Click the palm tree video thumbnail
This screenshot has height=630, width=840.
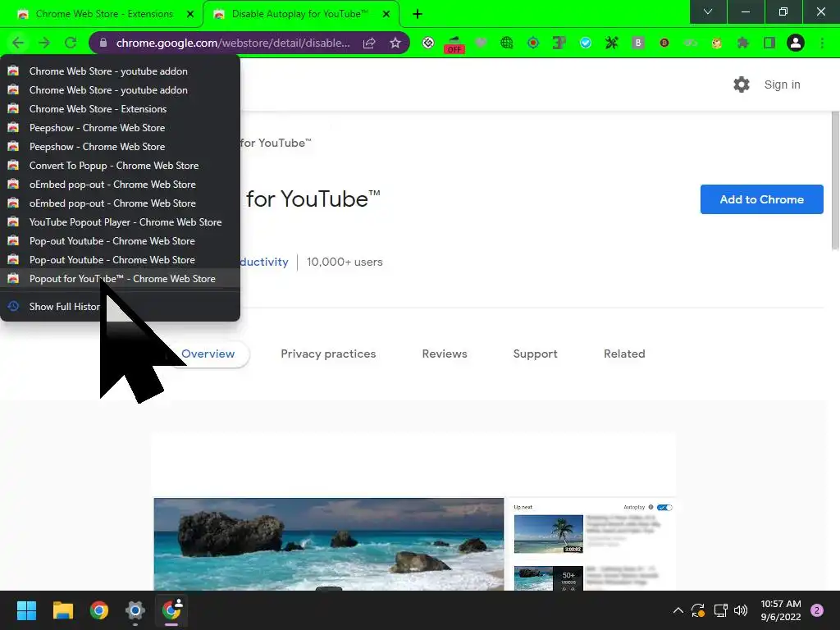tap(549, 533)
